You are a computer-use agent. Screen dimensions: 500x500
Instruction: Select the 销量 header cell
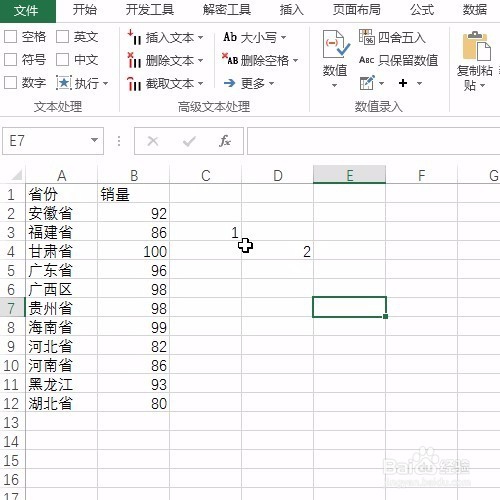click(134, 194)
